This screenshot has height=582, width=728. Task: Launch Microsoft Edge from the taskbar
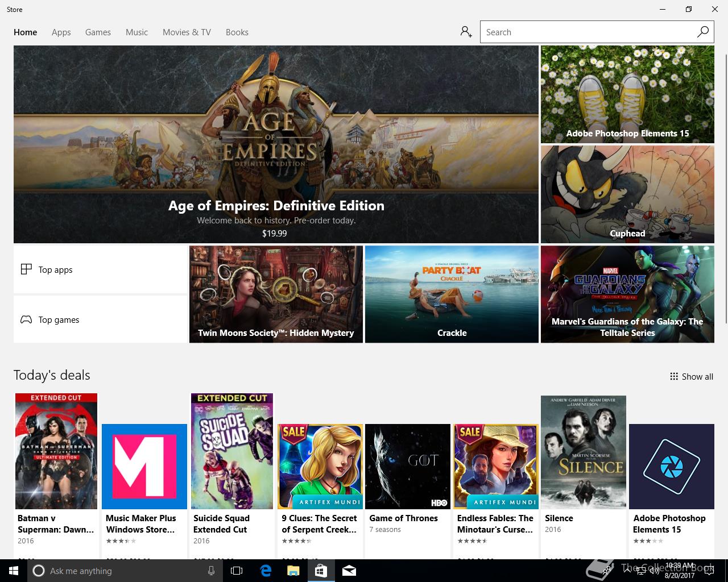(266, 571)
